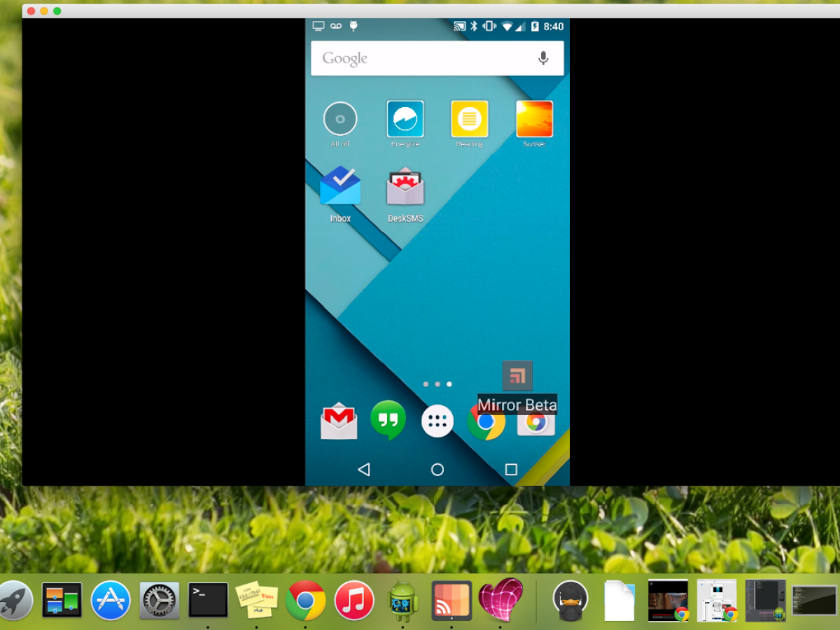Tap the Google search field
The width and height of the screenshot is (840, 630).
click(x=437, y=58)
